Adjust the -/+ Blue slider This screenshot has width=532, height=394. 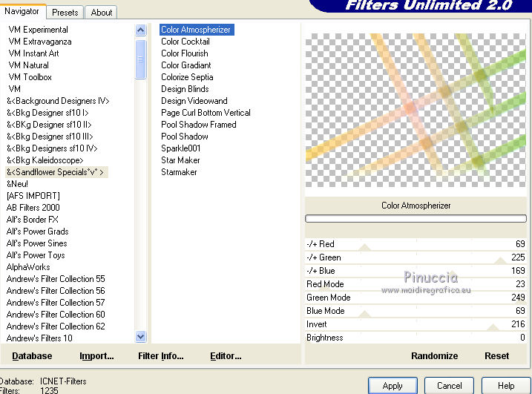(416, 271)
